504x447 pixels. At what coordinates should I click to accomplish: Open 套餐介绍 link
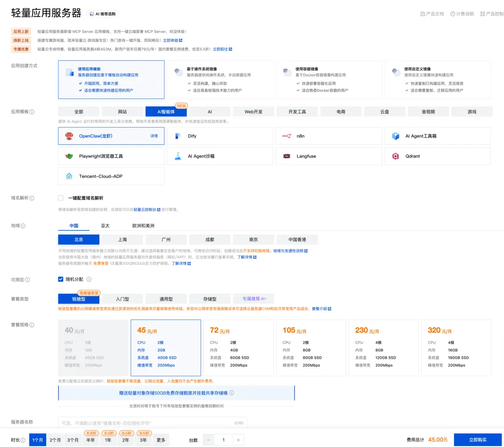pos(322,309)
